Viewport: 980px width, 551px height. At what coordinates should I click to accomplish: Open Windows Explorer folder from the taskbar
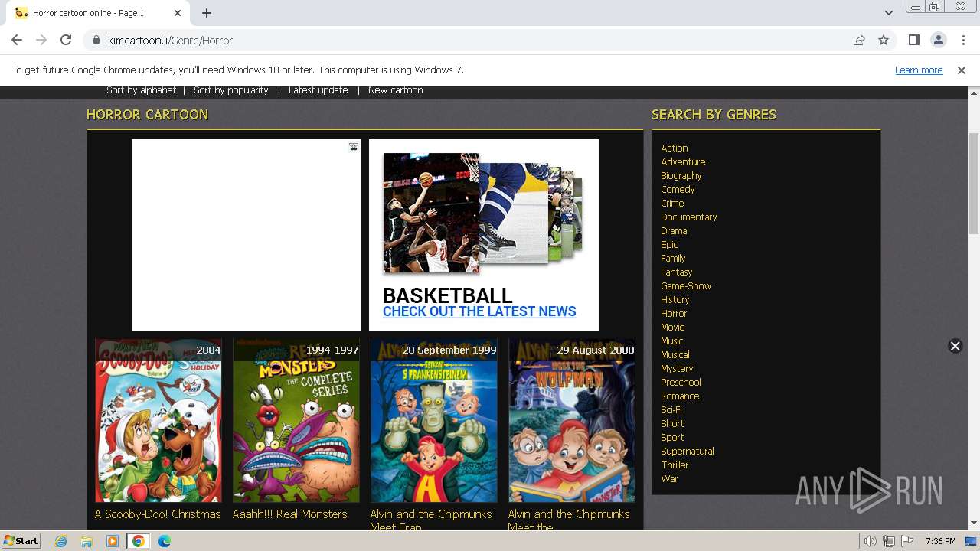point(87,541)
